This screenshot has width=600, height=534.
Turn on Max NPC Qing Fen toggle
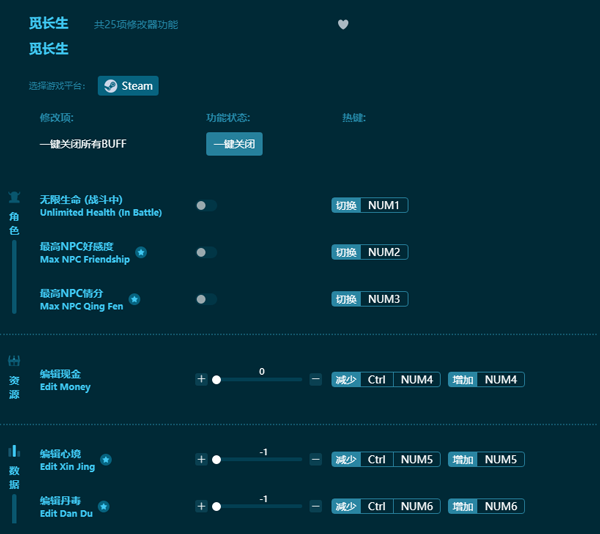point(206,299)
